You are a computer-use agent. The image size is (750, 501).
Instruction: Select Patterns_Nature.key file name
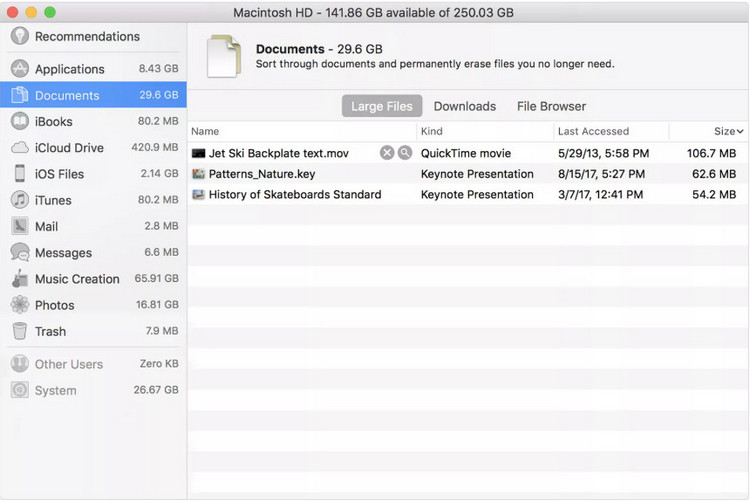pyautogui.click(x=262, y=174)
